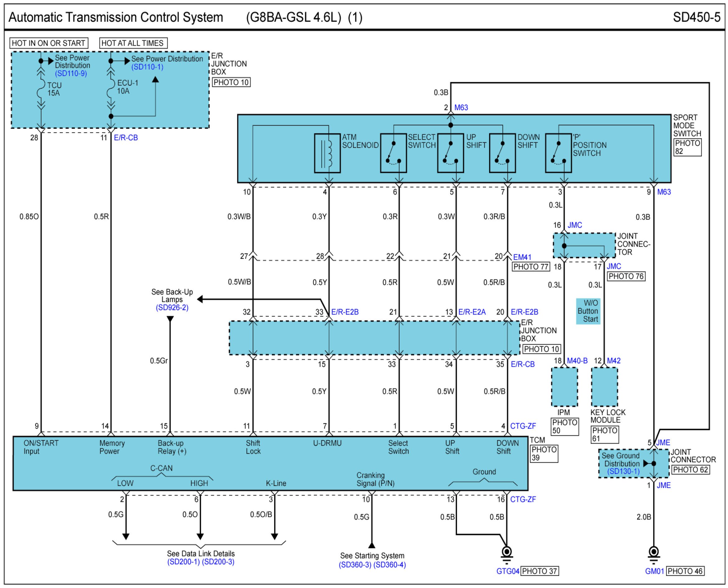Click the IPM module box

(x=564, y=386)
